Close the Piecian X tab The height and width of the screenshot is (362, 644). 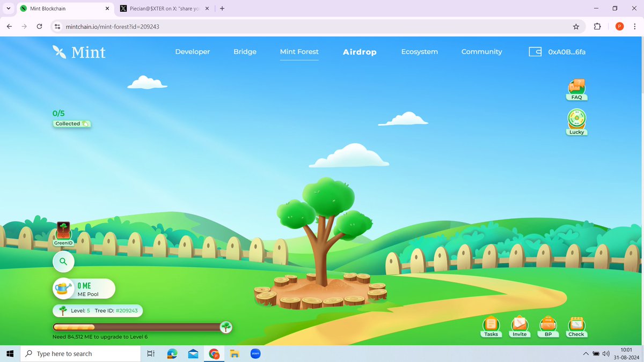[x=207, y=9]
